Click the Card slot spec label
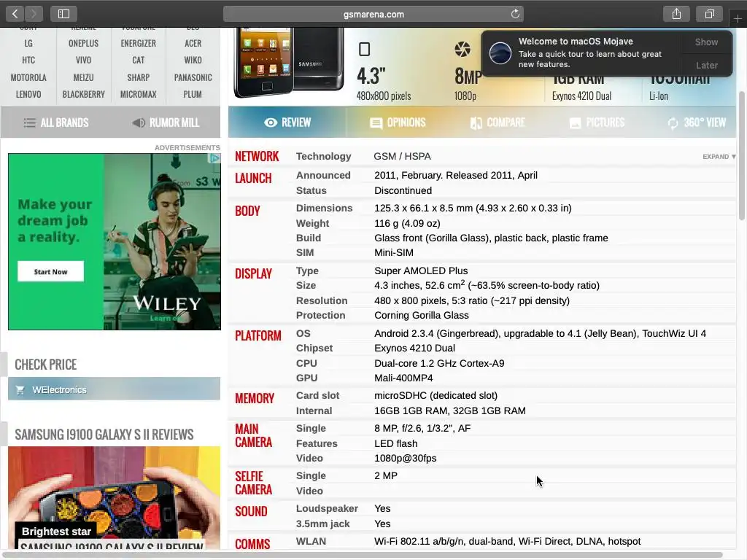 tap(318, 396)
